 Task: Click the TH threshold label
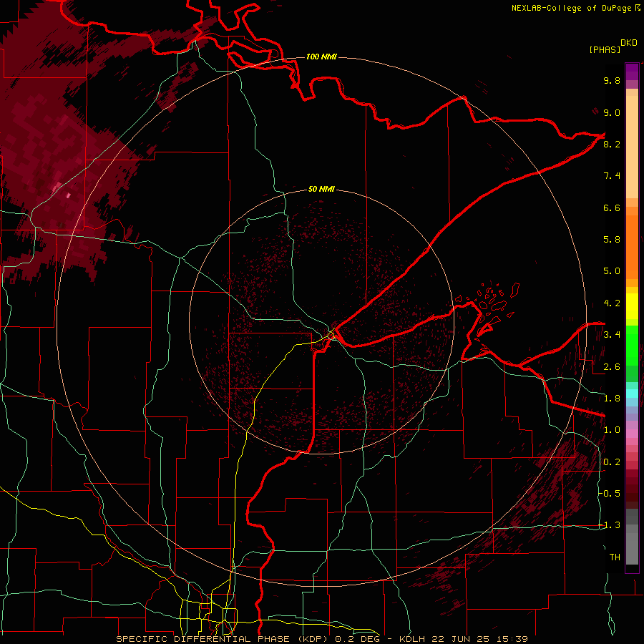615,557
